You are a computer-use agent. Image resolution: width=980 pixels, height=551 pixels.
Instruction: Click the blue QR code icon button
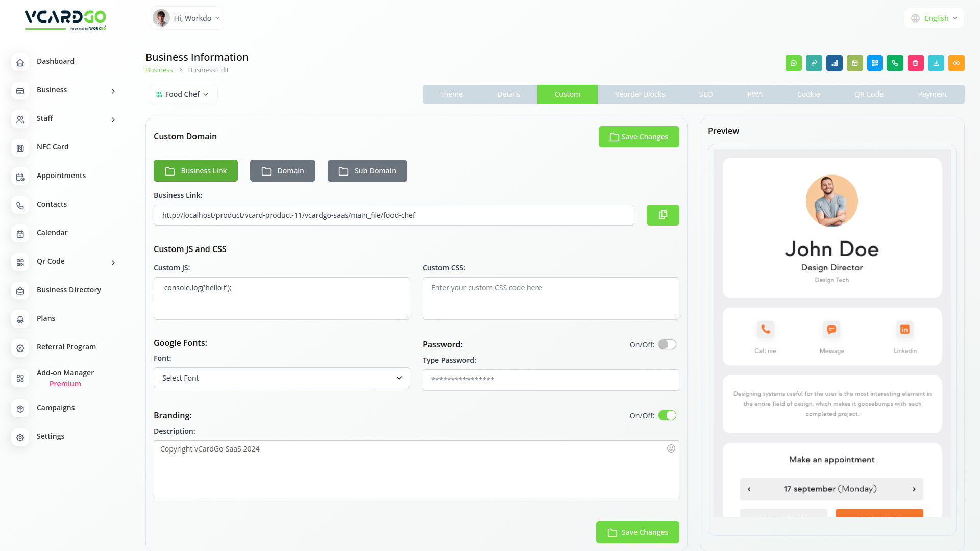tap(875, 63)
